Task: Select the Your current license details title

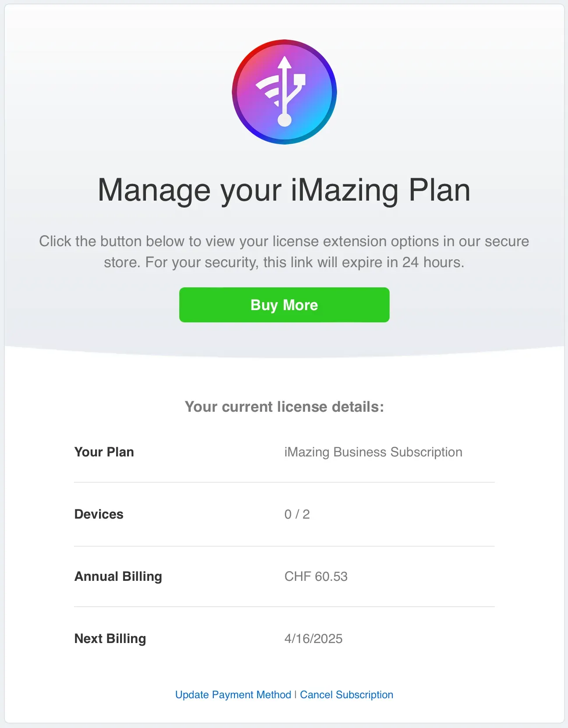Action: [284, 406]
